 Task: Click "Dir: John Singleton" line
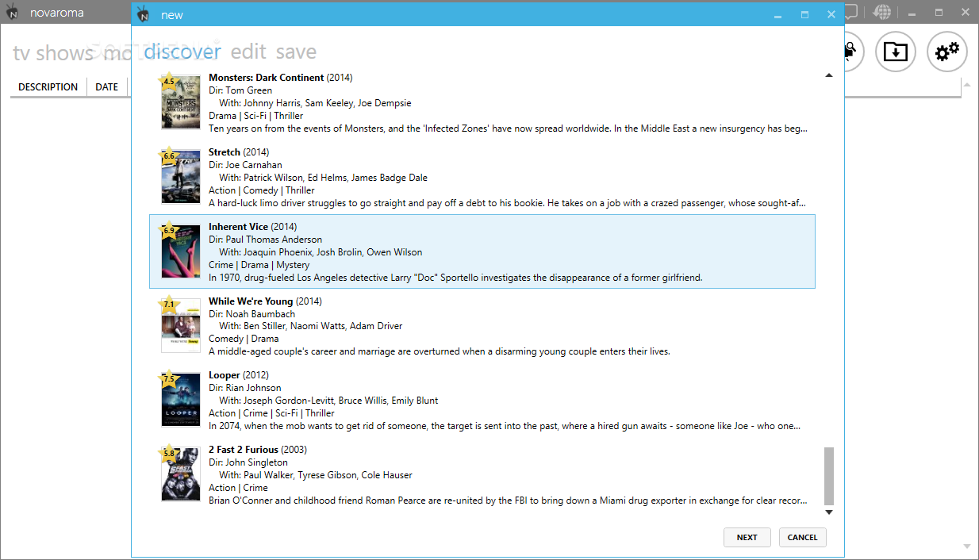pos(248,462)
